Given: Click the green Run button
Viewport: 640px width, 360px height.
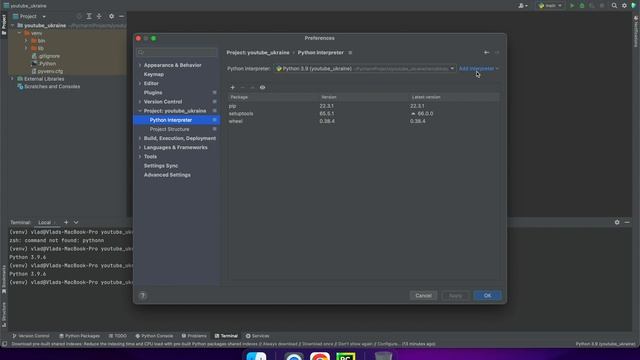Looking at the screenshot, I should (572, 6).
